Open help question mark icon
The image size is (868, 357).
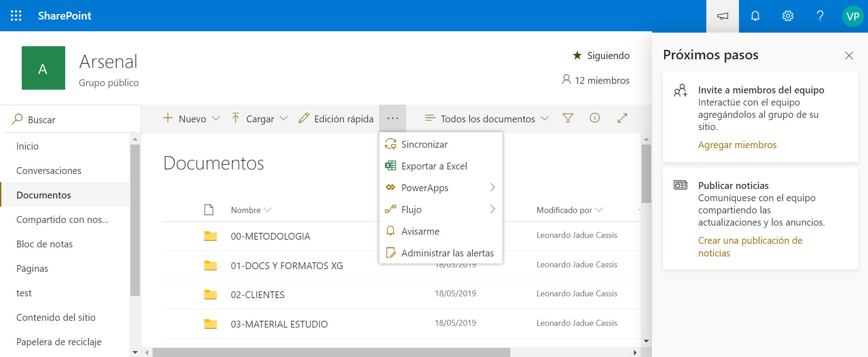point(820,16)
